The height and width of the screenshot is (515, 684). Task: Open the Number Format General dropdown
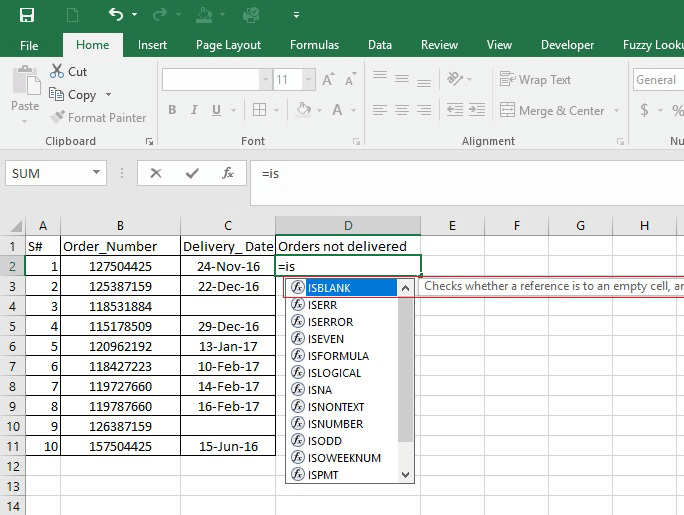658,80
